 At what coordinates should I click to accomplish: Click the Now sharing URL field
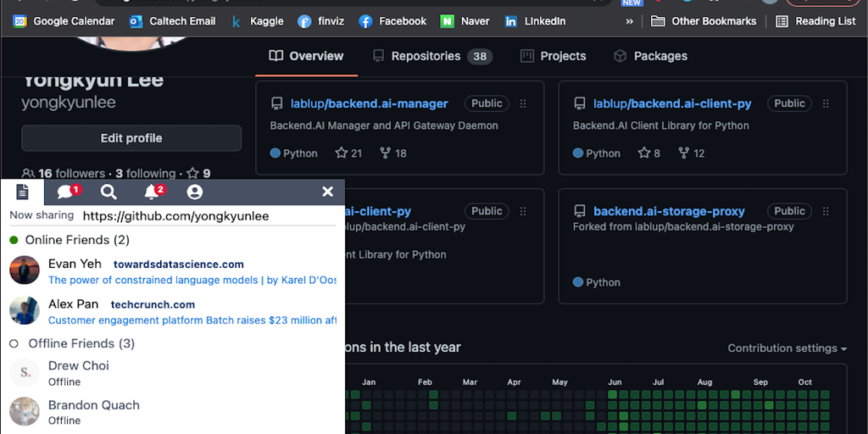coord(175,216)
